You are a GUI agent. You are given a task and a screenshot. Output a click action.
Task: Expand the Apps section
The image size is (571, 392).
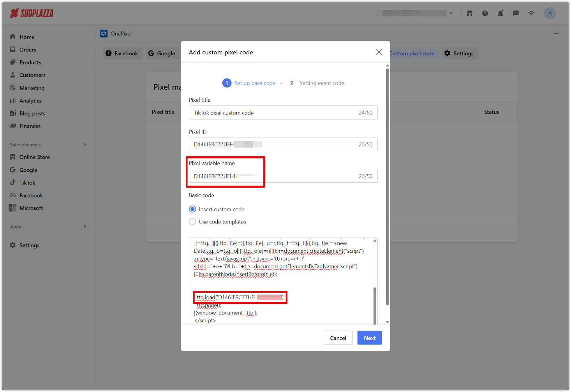click(x=85, y=226)
